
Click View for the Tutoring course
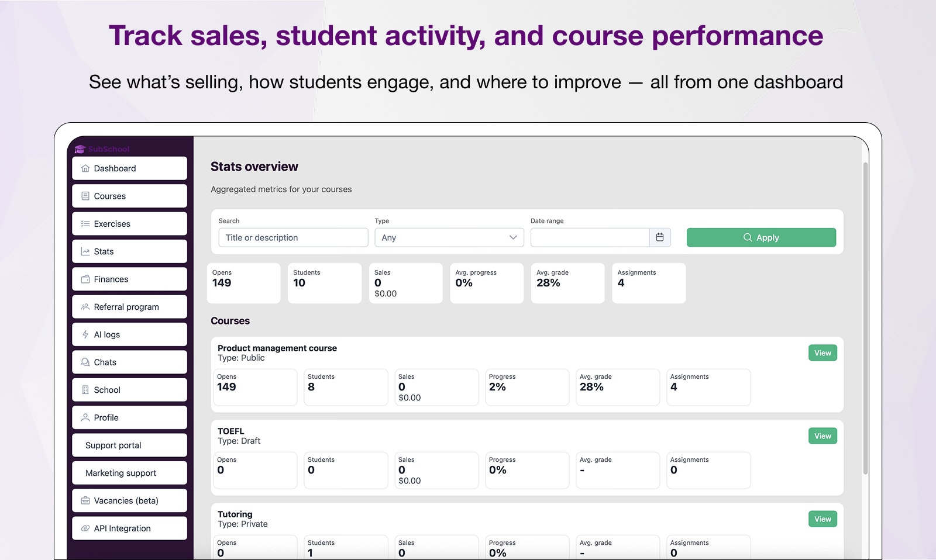823,519
